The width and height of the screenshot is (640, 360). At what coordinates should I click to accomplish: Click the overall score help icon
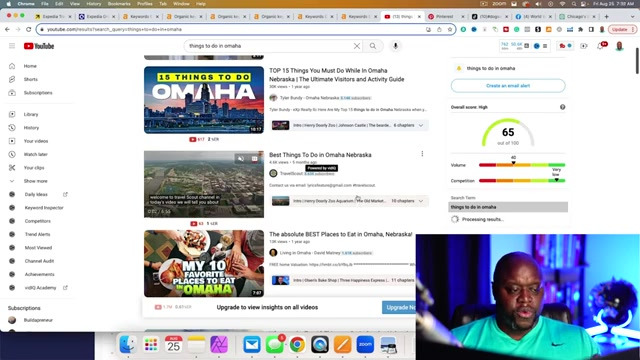[x=562, y=107]
